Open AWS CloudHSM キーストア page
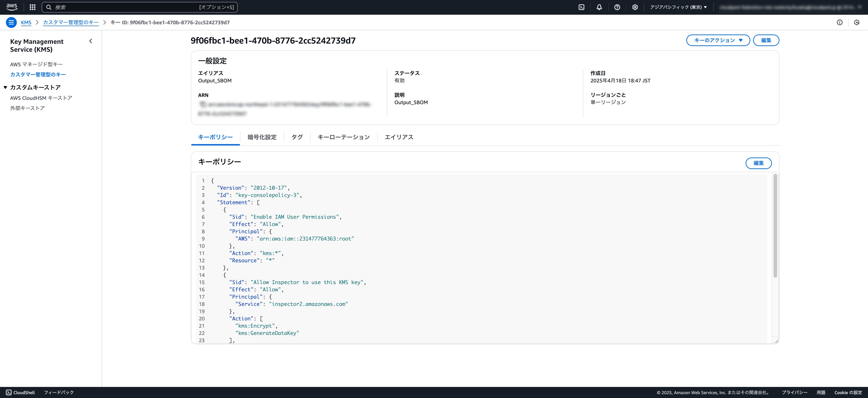 (41, 98)
